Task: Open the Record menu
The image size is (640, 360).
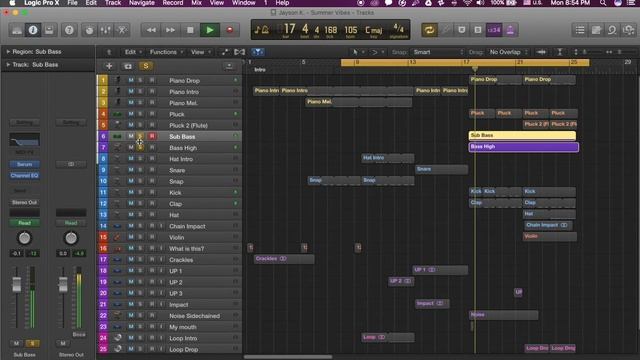Action: 173,3
